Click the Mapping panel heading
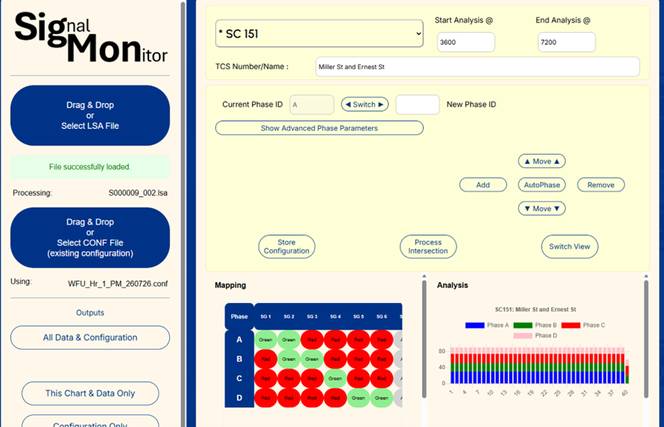Image resolution: width=664 pixels, height=427 pixels. 230,285
